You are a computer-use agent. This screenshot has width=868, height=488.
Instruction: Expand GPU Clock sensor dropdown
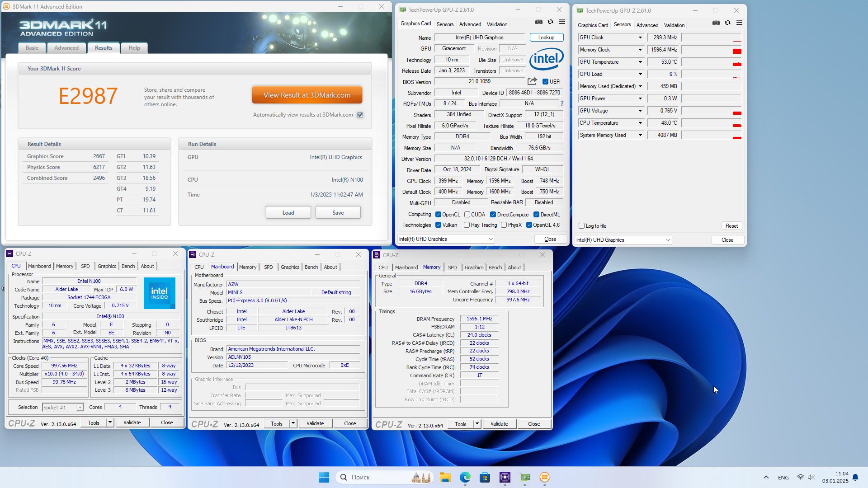pyautogui.click(x=640, y=38)
